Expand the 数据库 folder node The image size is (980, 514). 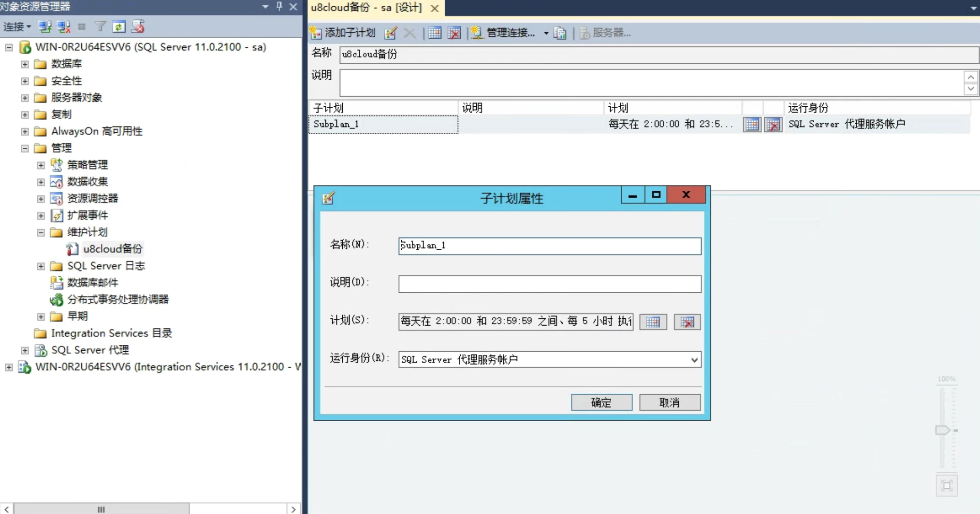(x=25, y=64)
